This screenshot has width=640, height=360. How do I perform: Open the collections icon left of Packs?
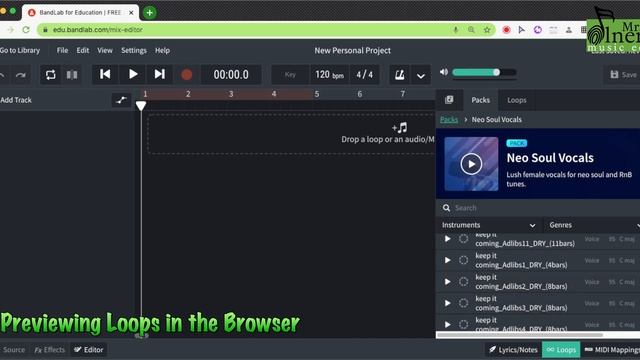[449, 100]
